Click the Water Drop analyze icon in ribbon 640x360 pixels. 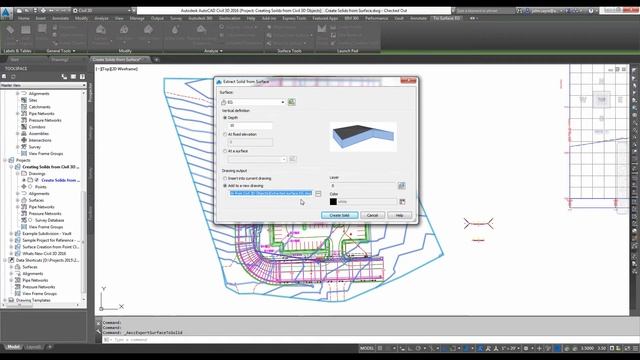[x=175, y=30]
